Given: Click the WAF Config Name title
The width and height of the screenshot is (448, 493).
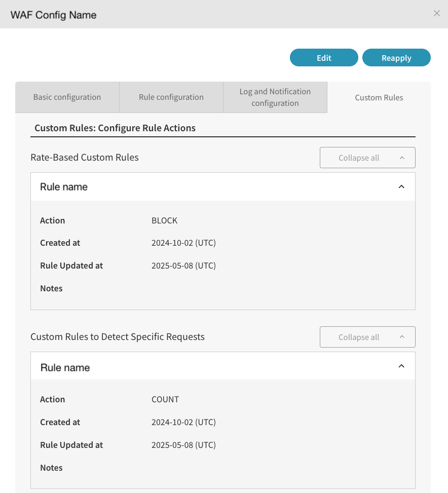Looking at the screenshot, I should [x=54, y=15].
